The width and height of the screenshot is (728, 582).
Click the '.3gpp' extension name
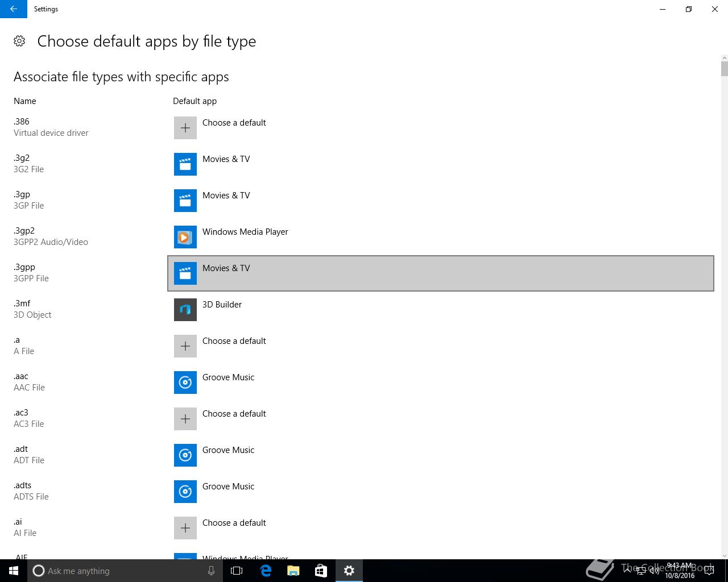point(24,267)
